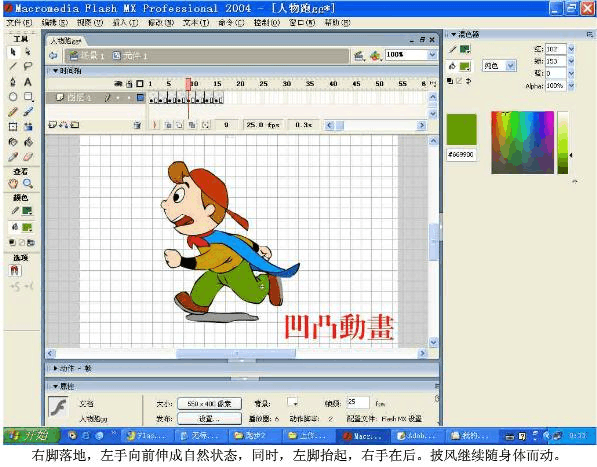Select the Arrow selection tool
Screen dimensions: 597x467
pyautogui.click(x=13, y=52)
